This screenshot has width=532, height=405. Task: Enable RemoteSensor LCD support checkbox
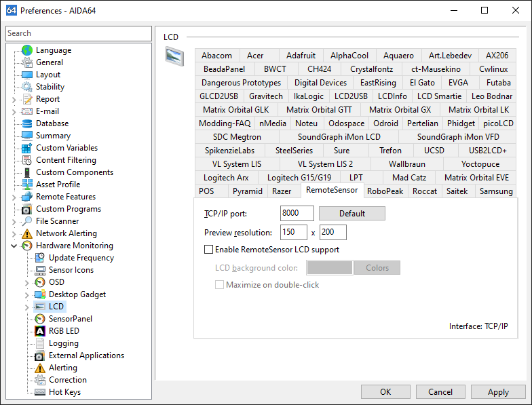[209, 250]
